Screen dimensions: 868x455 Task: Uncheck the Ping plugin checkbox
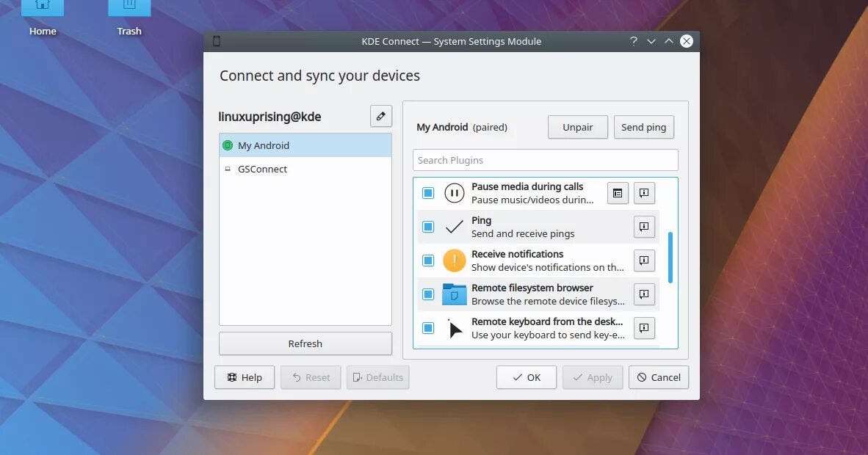click(428, 227)
